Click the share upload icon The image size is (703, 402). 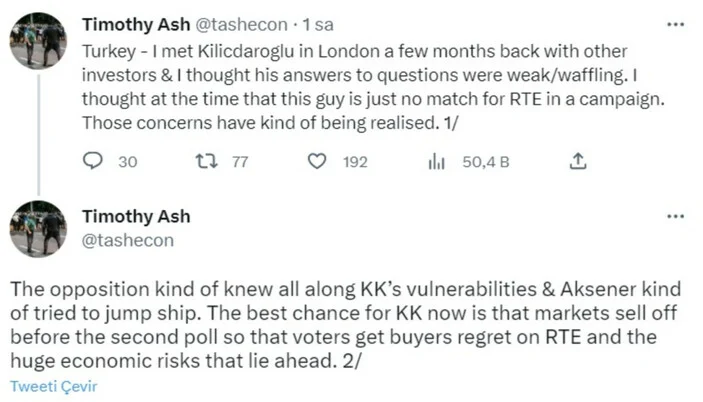577,162
